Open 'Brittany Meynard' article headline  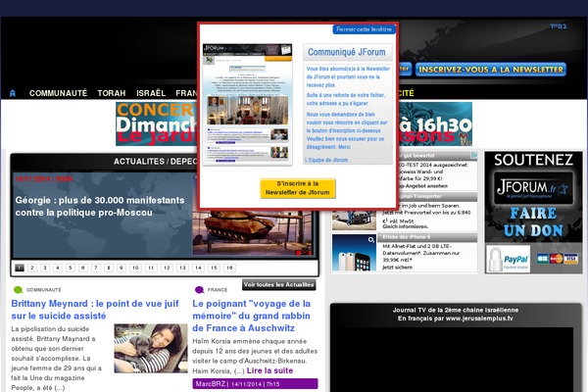click(x=95, y=310)
